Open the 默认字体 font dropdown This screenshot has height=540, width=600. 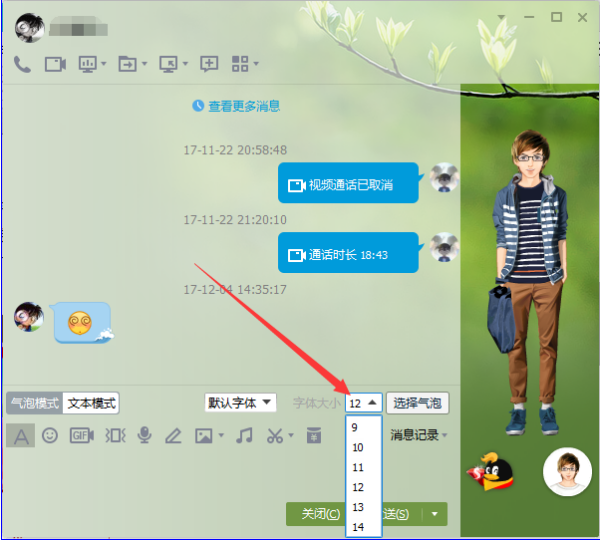coord(240,403)
